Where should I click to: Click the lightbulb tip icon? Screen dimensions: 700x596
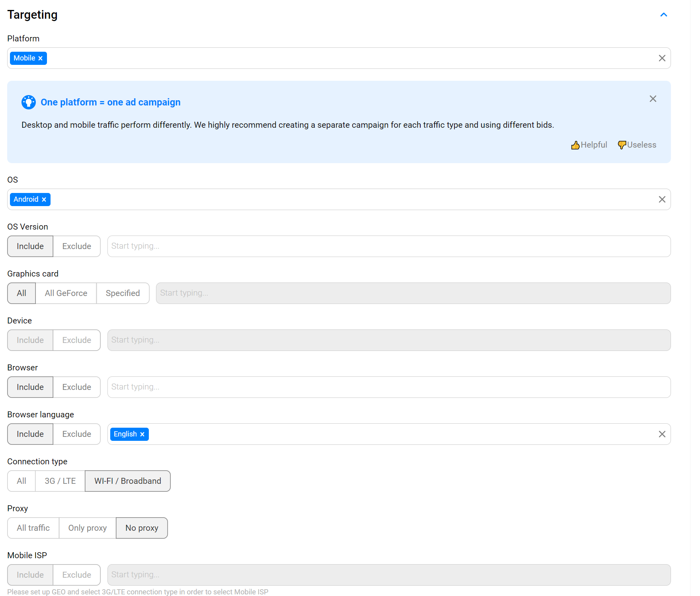[x=29, y=102]
